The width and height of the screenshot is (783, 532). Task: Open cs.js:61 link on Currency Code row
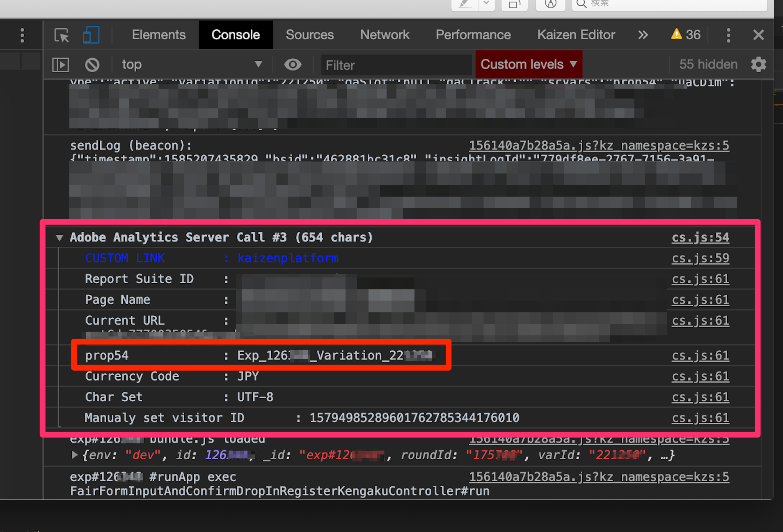click(x=700, y=376)
